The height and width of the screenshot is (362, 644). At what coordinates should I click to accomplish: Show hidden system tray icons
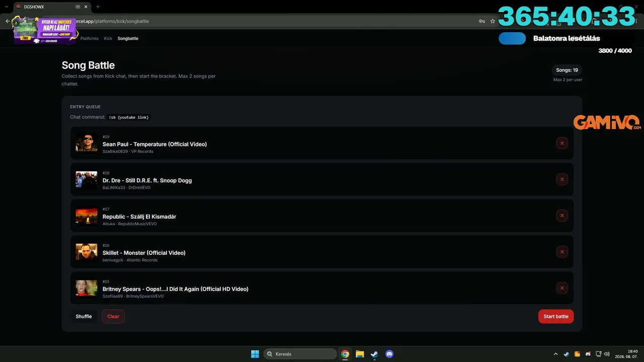pyautogui.click(x=555, y=354)
